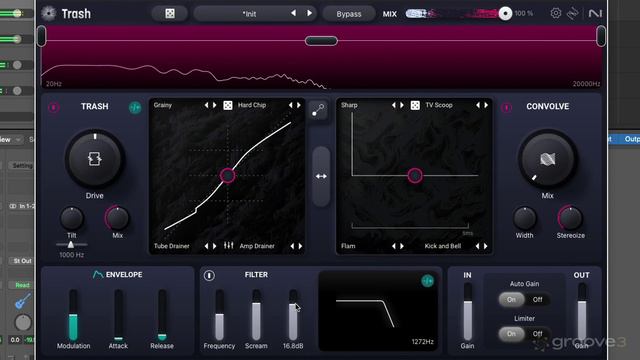Click the Width knob
Image resolution: width=640 pixels, height=360 pixels.
pos(524,218)
